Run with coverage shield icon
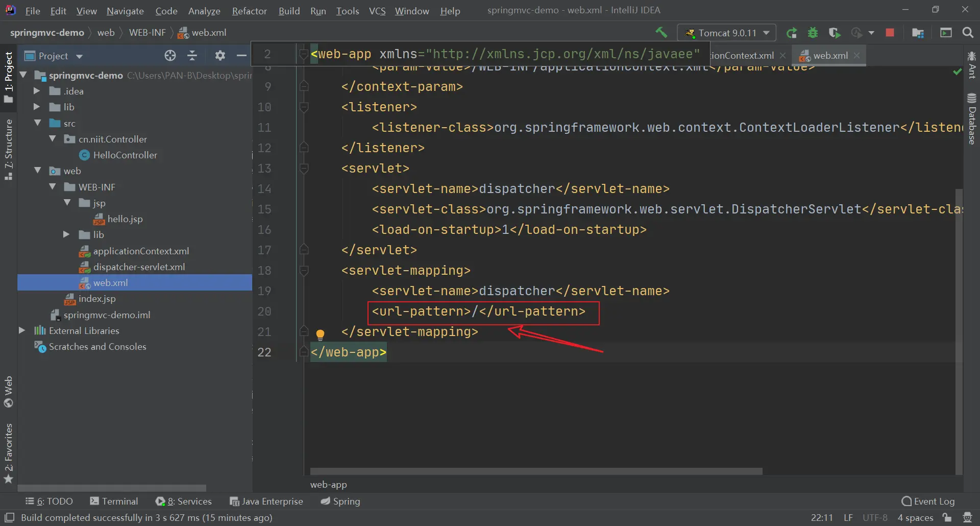Screen dimensions: 980x526 (x=835, y=33)
